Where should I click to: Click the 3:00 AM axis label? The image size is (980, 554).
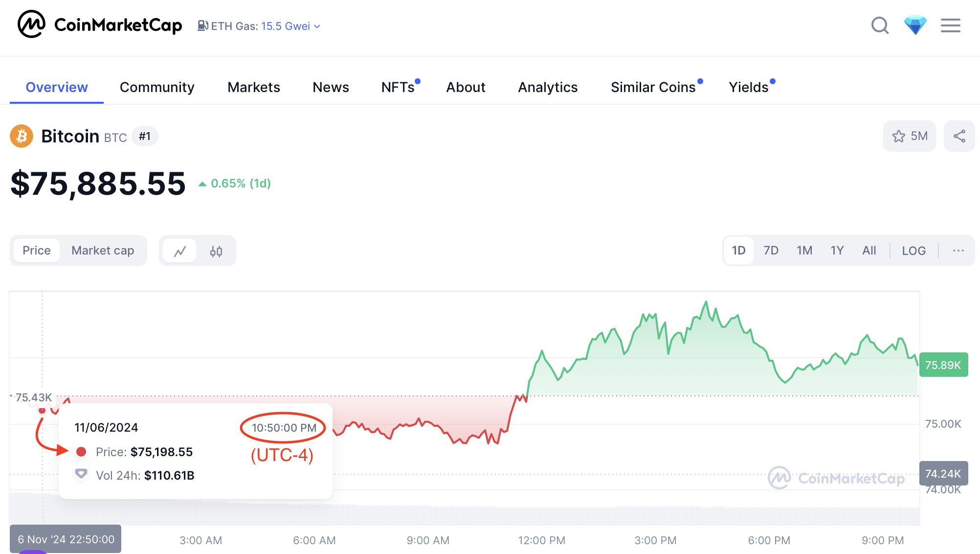[x=200, y=540]
